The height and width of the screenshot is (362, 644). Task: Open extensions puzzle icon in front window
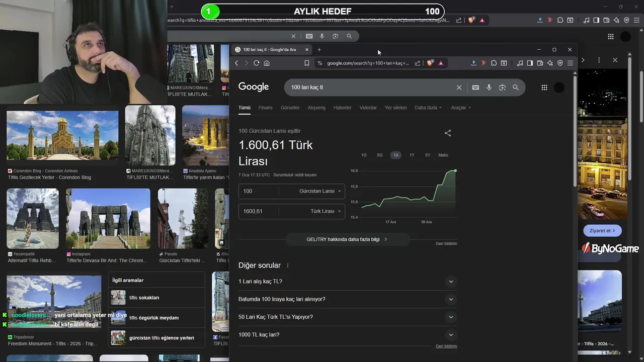click(x=494, y=63)
